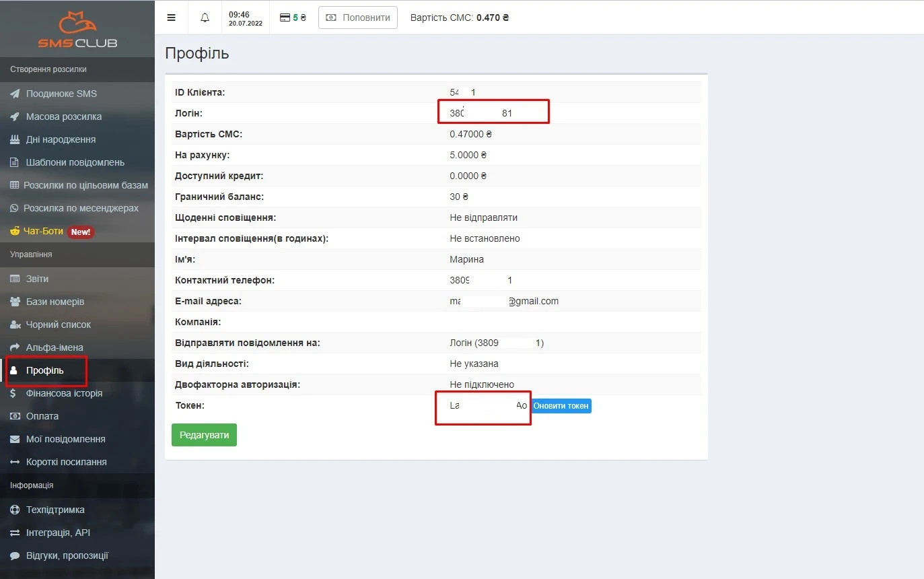Click the balance card icon
This screenshot has height=579, width=924.
pos(285,18)
